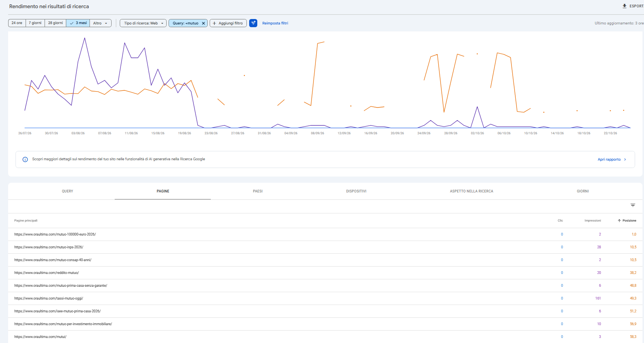The image size is (644, 343).
Task: Select the checked 3 mesi range
Action: (78, 23)
